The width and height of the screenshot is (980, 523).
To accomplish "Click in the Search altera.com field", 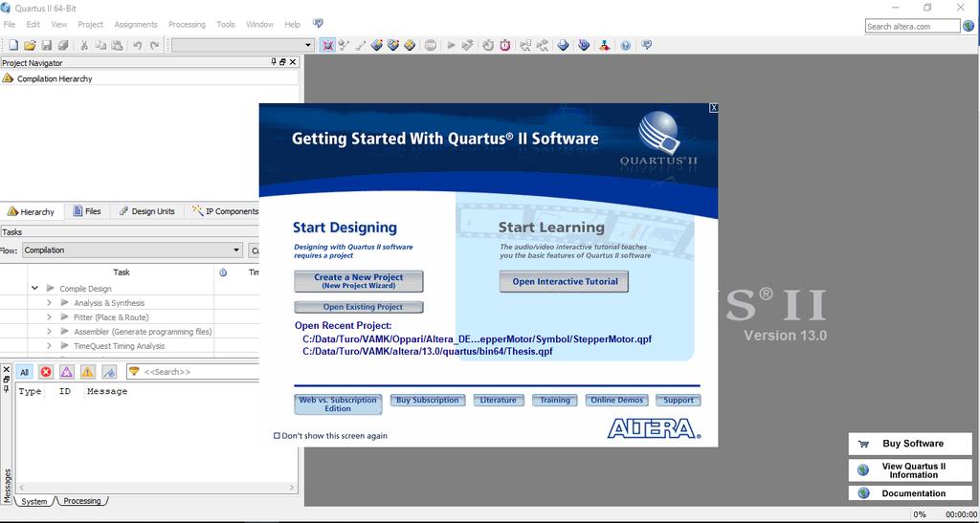I will [912, 26].
